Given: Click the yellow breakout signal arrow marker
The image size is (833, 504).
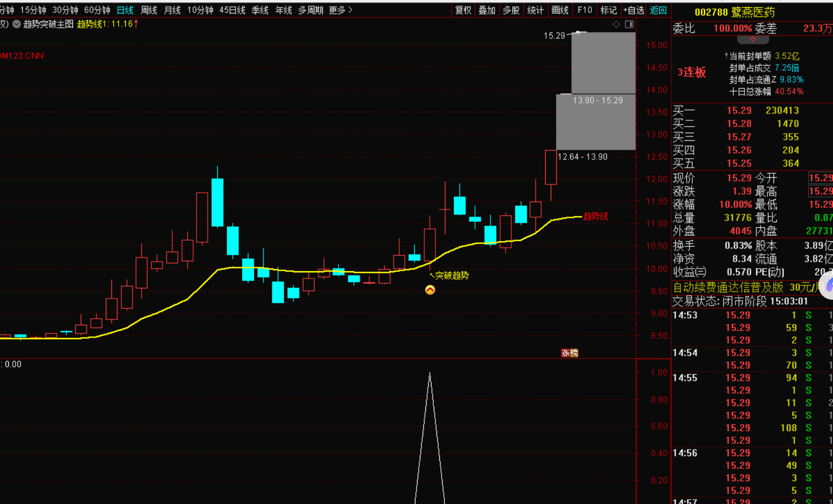Looking at the screenshot, I should click(x=430, y=290).
